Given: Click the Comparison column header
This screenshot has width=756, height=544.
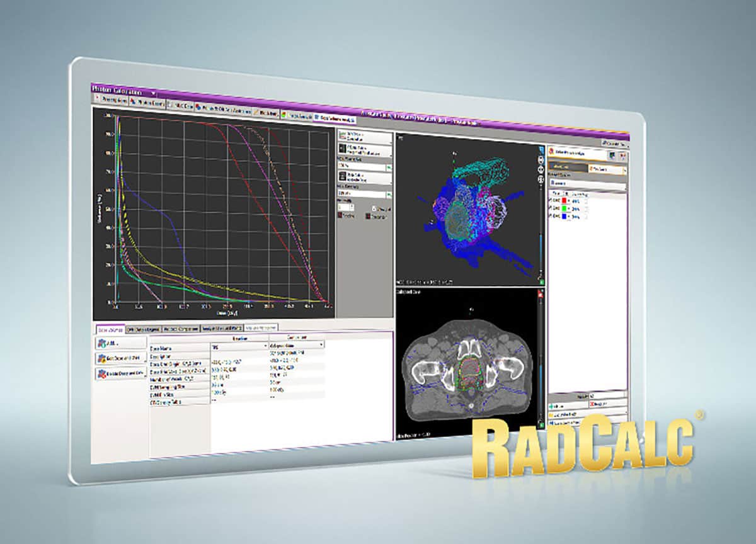Looking at the screenshot, I should 297,337.
